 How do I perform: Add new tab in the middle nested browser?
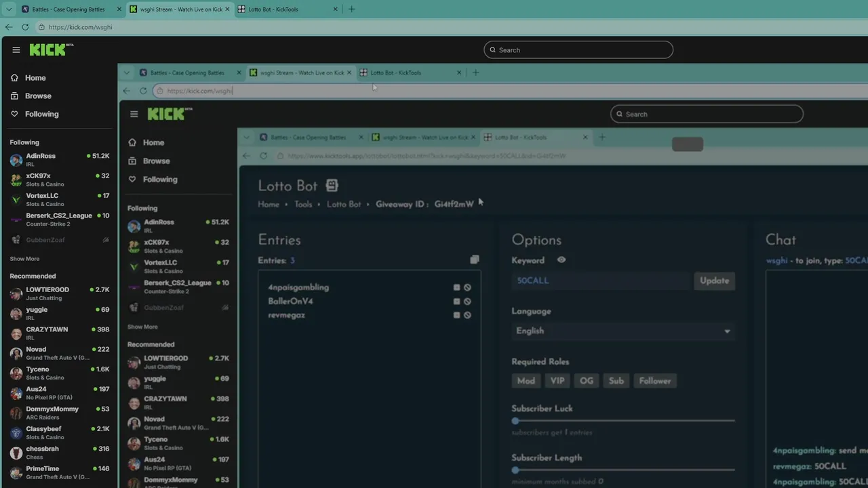(x=475, y=73)
